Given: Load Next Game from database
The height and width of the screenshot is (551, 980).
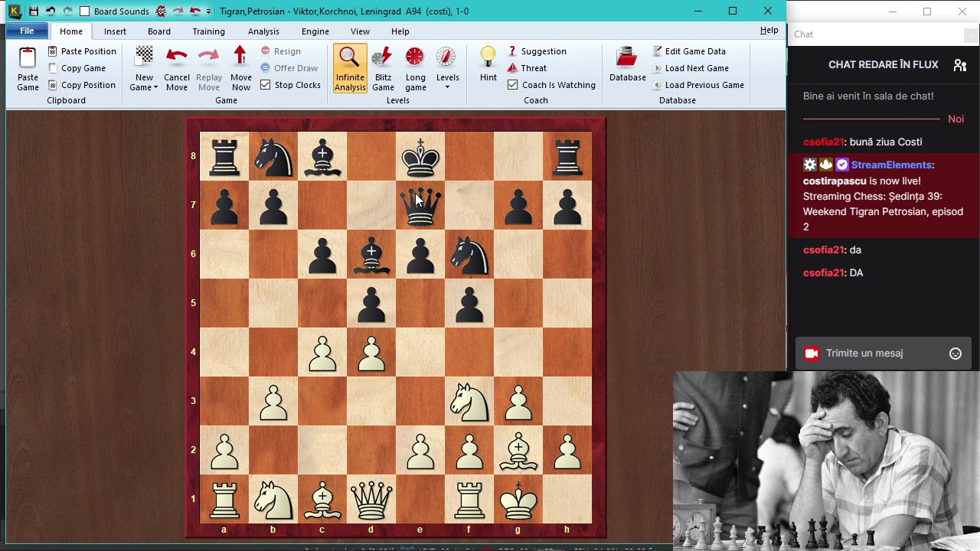Looking at the screenshot, I should pos(691,68).
